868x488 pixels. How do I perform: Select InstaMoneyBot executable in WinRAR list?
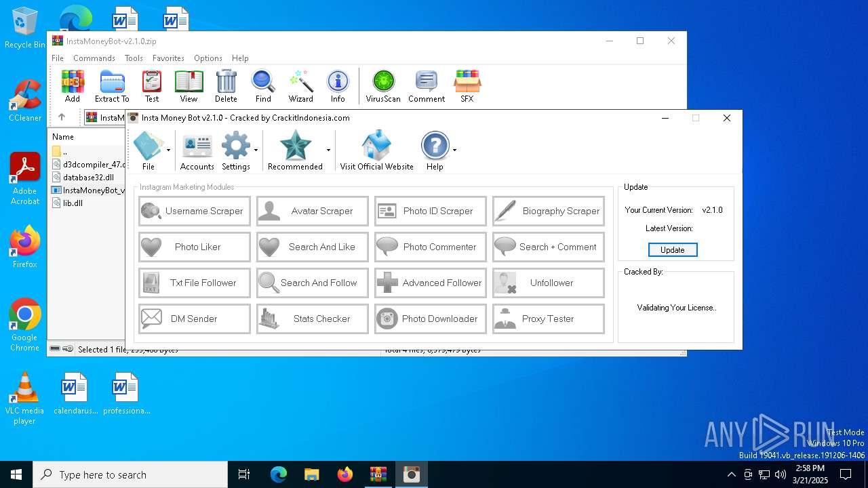88,190
